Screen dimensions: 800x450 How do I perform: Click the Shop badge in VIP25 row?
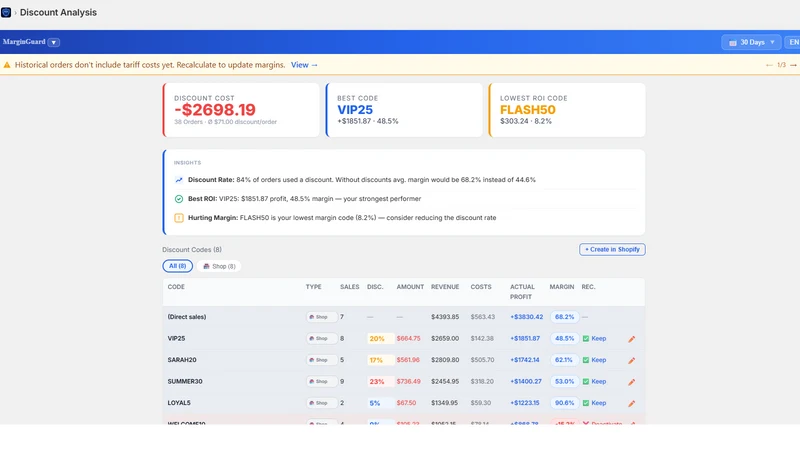321,338
